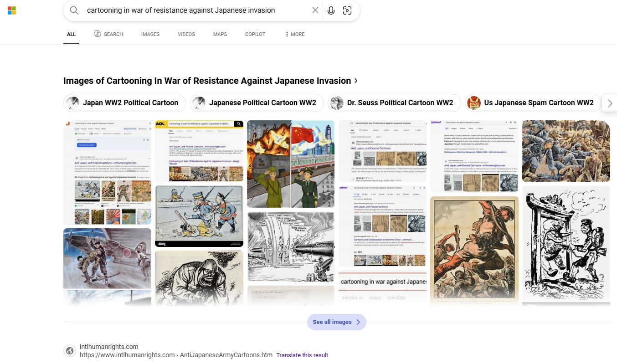Image resolution: width=617 pixels, height=364 pixels.
Task: Start voice search with microphone icon
Action: click(x=331, y=10)
